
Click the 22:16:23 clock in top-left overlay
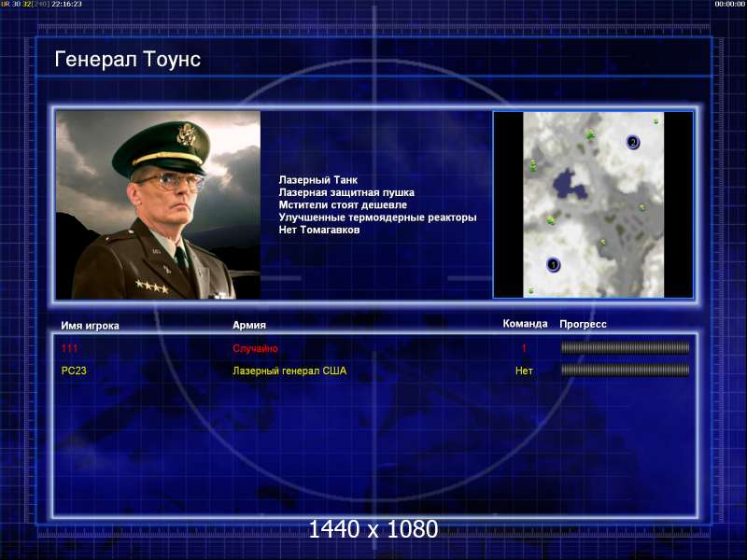point(66,4)
